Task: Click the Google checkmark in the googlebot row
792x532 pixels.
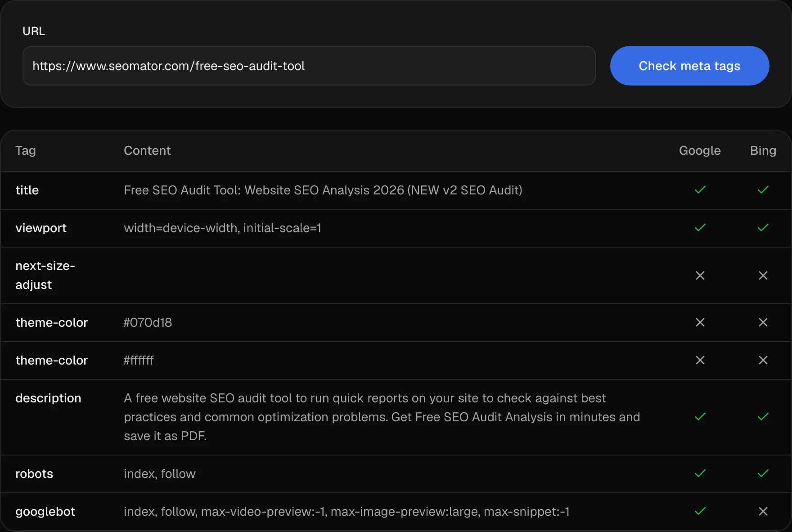Action: coord(700,511)
